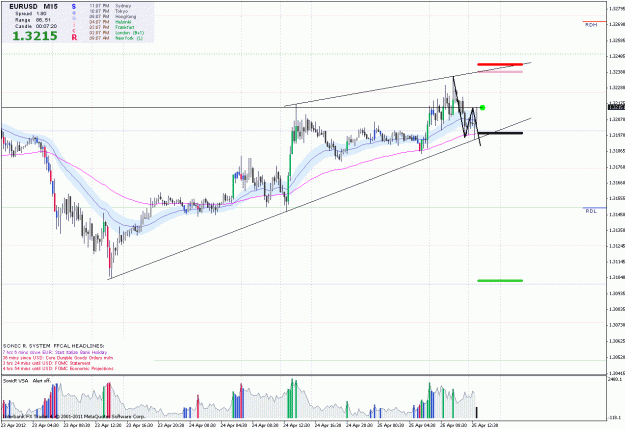Select the New York session clock row
The height and width of the screenshot is (429, 625).
[116, 38]
